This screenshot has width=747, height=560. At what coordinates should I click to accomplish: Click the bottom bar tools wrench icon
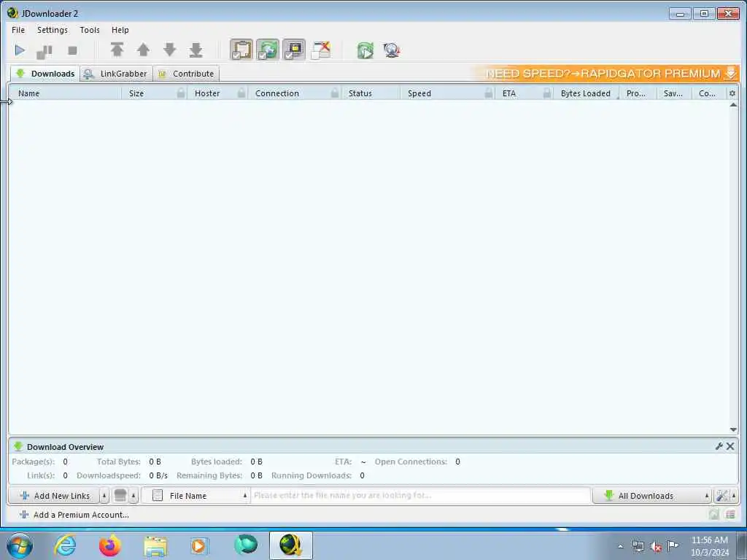click(721, 496)
